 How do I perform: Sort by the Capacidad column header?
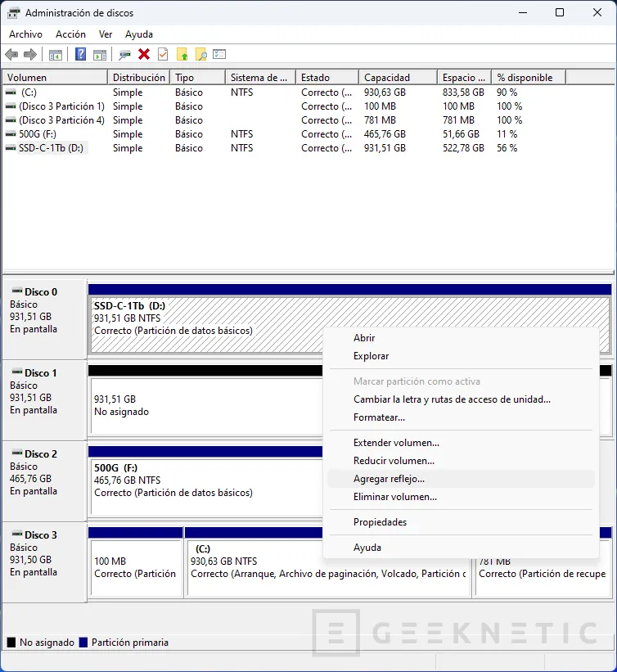tap(398, 78)
